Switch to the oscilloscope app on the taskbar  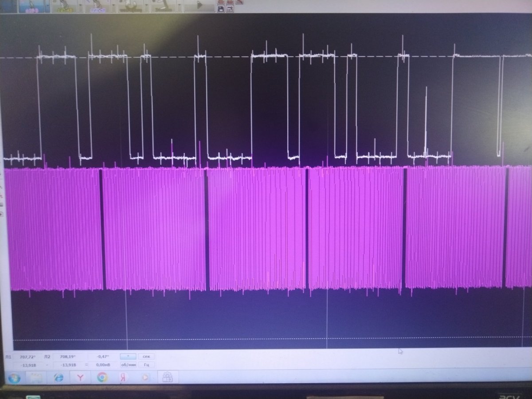pyautogui.click(x=168, y=377)
